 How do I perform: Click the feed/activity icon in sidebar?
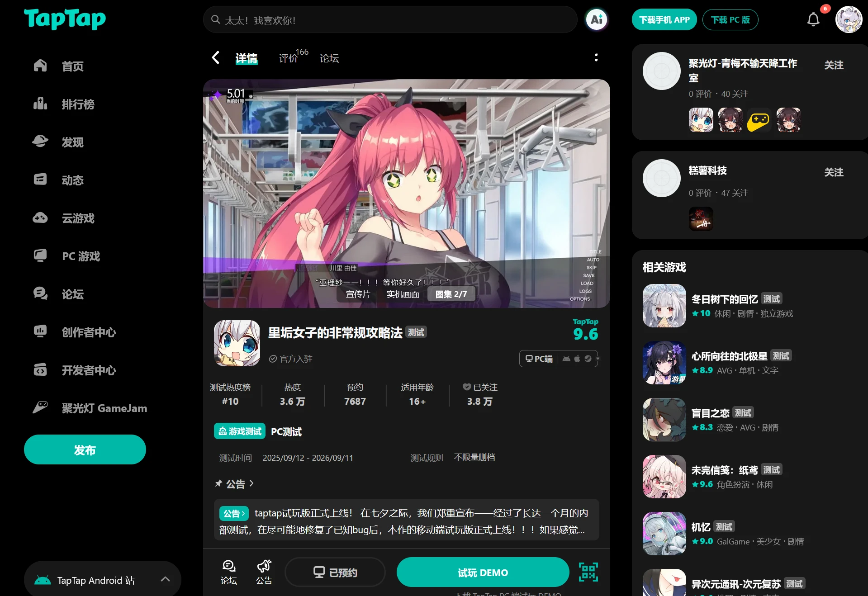(x=40, y=180)
